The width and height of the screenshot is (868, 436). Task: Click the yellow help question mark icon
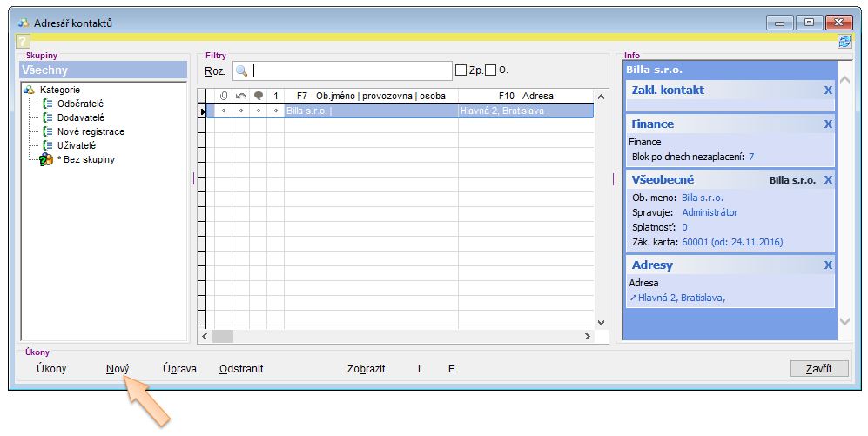coord(24,42)
